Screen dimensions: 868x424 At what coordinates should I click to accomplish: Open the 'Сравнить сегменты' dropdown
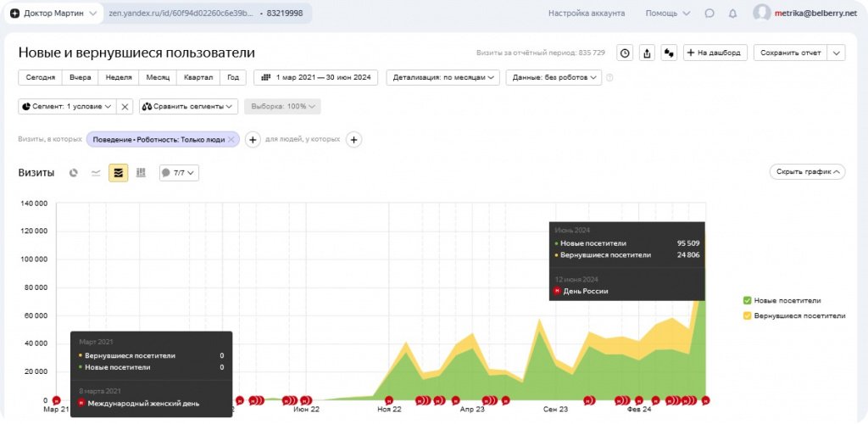click(188, 107)
